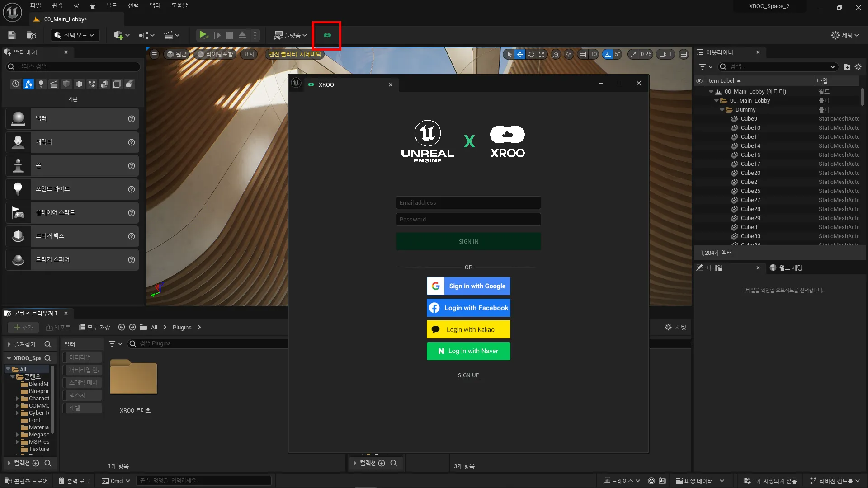
Task: Collapse the Dummy folder in Outliner
Action: coord(722,110)
